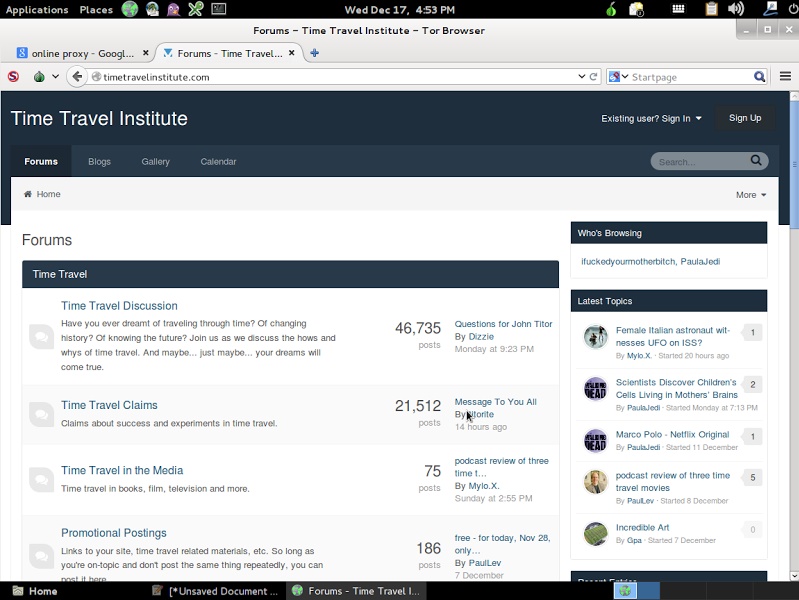Click the Tor onion button

click(39, 77)
